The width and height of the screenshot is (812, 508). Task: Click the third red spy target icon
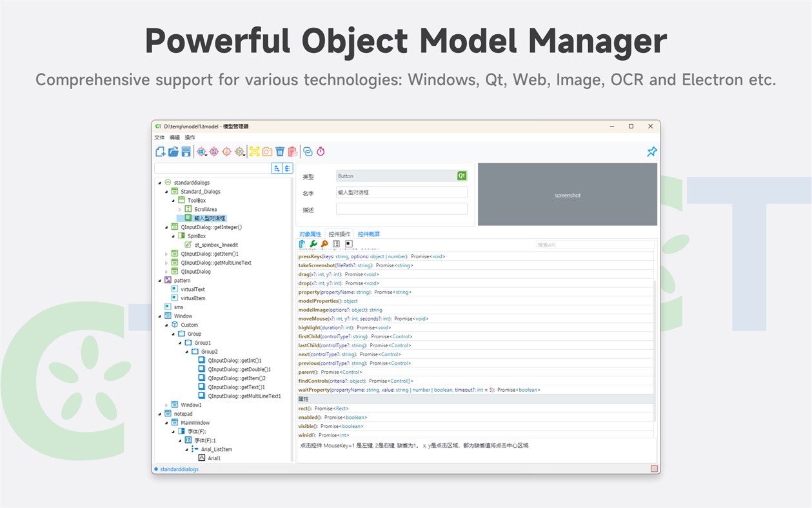226,152
